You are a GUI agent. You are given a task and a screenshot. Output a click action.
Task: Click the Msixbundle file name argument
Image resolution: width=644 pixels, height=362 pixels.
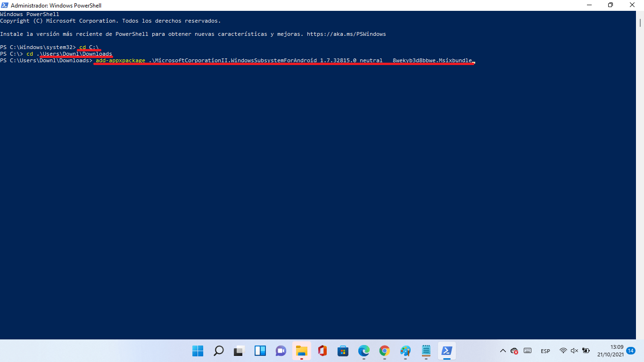pyautogui.click(x=310, y=60)
